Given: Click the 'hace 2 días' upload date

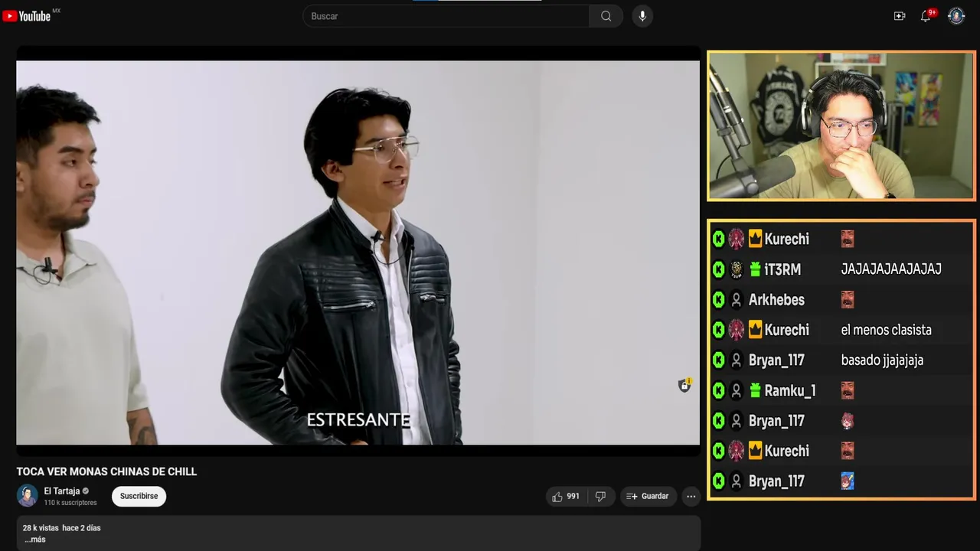Looking at the screenshot, I should tap(82, 528).
